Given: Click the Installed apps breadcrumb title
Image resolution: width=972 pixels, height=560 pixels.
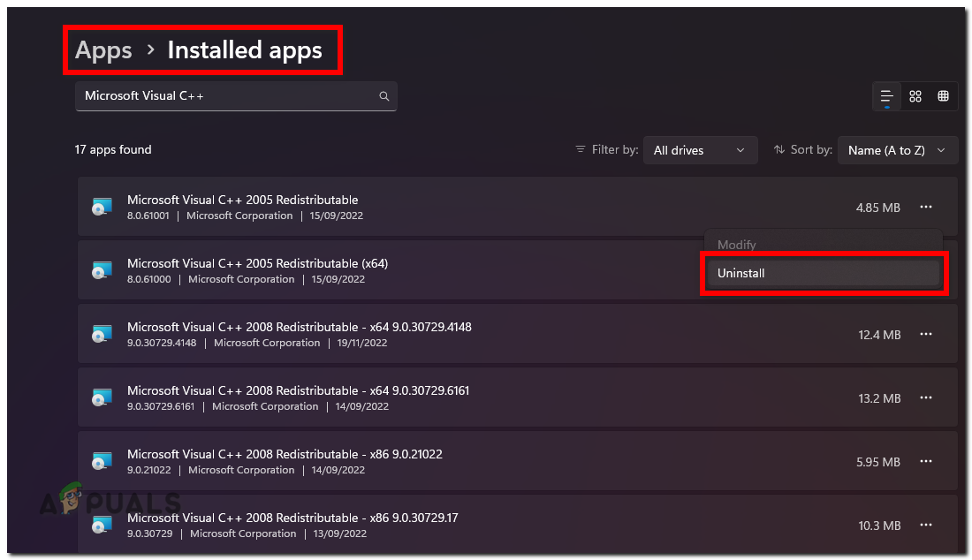Looking at the screenshot, I should tap(245, 50).
